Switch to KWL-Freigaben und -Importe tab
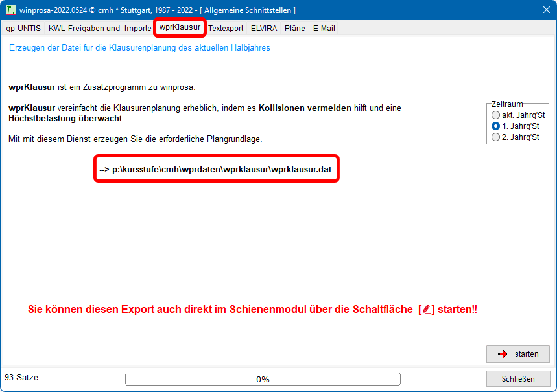This screenshot has height=392, width=557. click(100, 29)
